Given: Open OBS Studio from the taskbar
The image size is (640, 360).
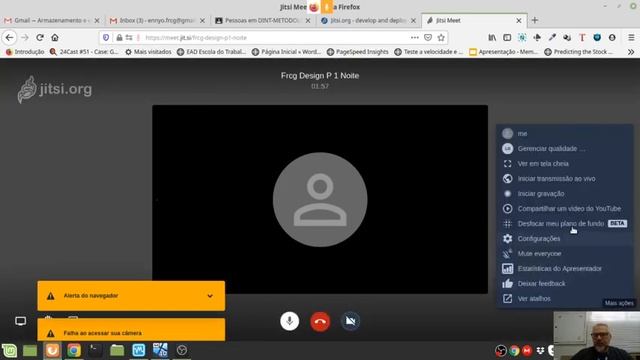Looking at the screenshot, I should (182, 350).
